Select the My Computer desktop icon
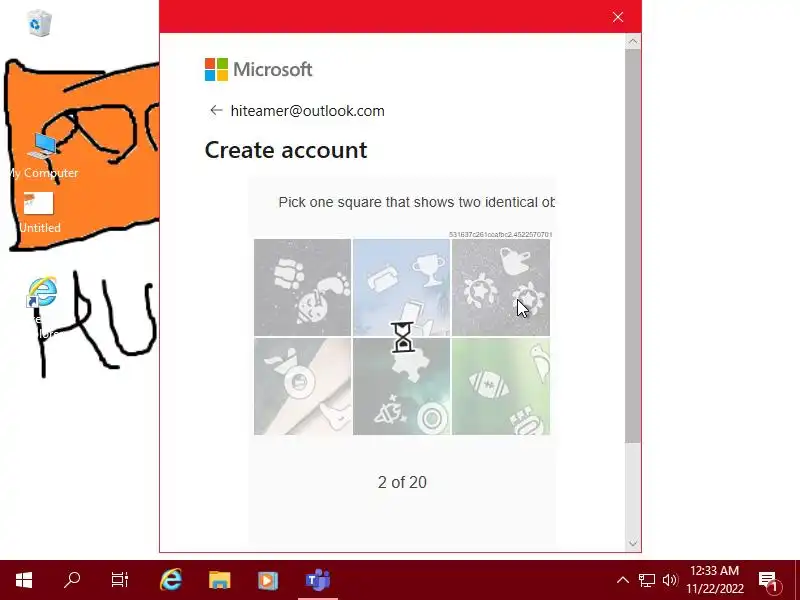The height and width of the screenshot is (600, 800). pyautogui.click(x=43, y=156)
